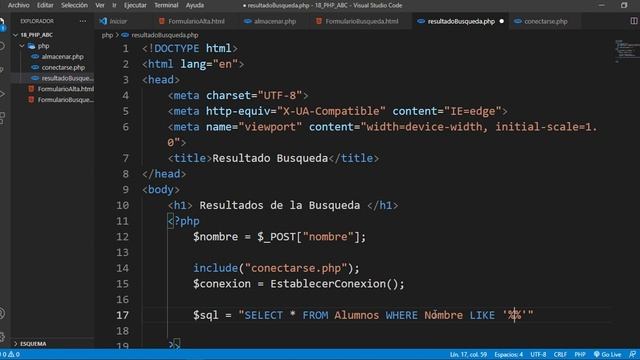Change line endings via CRLF status

560,354
